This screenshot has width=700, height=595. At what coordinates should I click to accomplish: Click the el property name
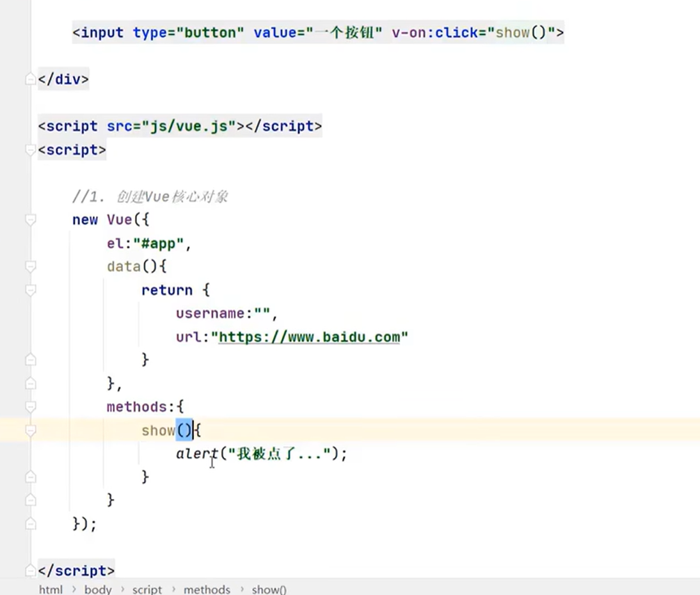(x=115, y=243)
